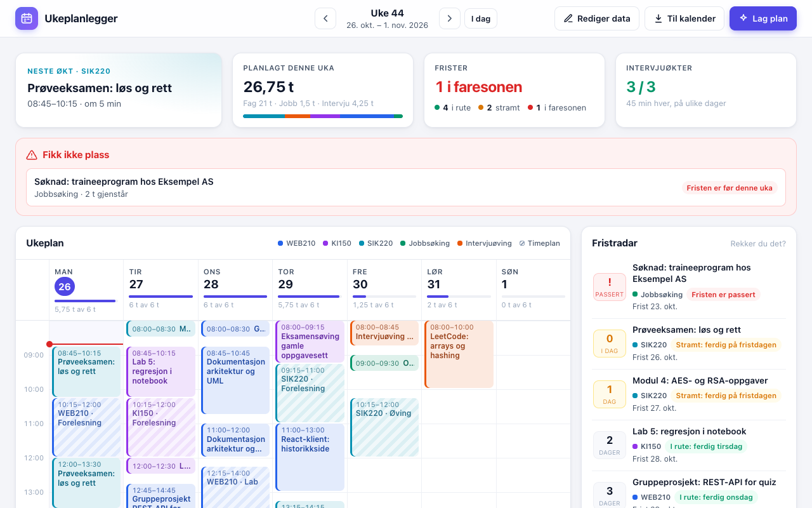Export with Til kalender button
Screen dimensions: 812x508
tap(684, 18)
